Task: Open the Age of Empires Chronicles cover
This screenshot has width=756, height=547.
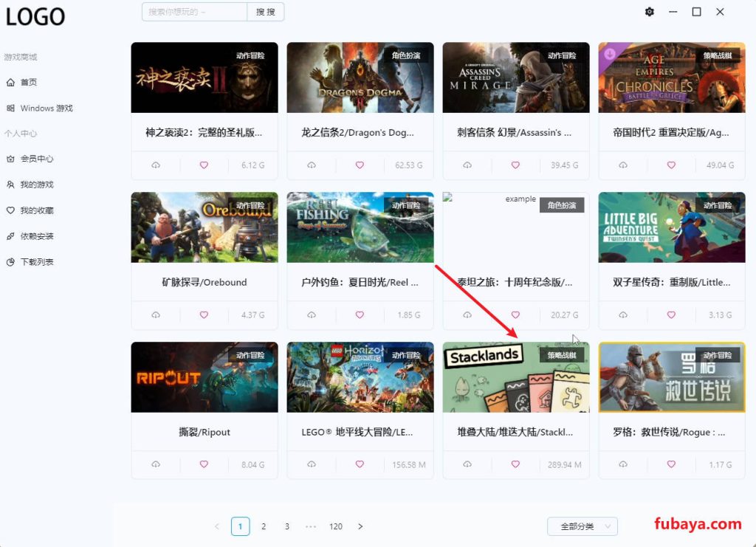Action: click(672, 78)
